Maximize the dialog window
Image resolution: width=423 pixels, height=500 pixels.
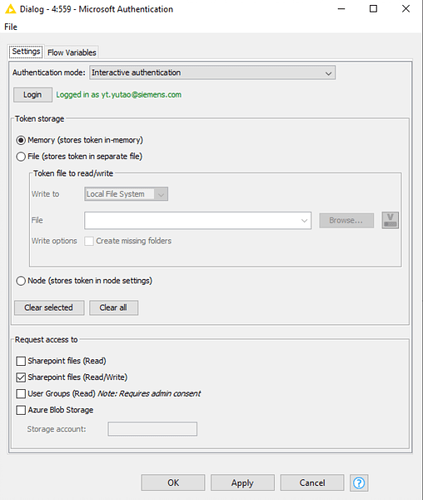tap(373, 9)
